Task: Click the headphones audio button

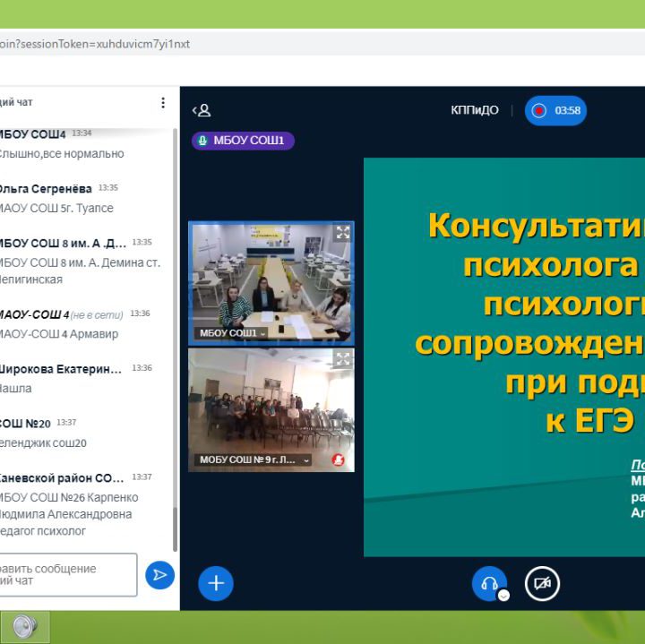Action: tap(488, 583)
